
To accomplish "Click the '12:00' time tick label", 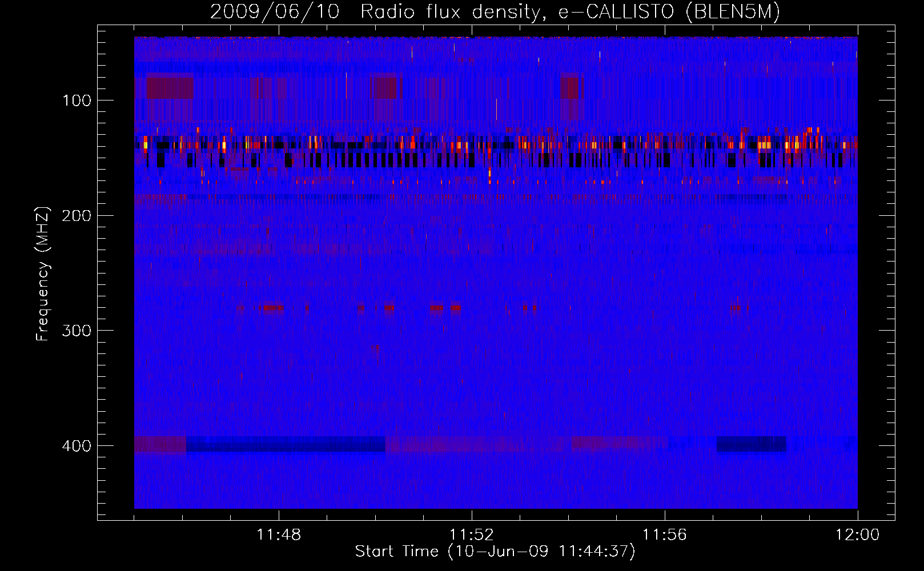I will 858,535.
